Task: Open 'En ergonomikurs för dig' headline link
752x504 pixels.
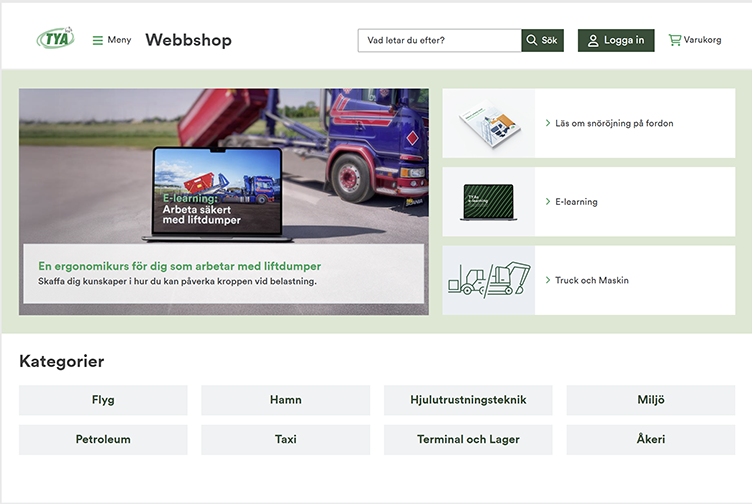Action: point(179,266)
